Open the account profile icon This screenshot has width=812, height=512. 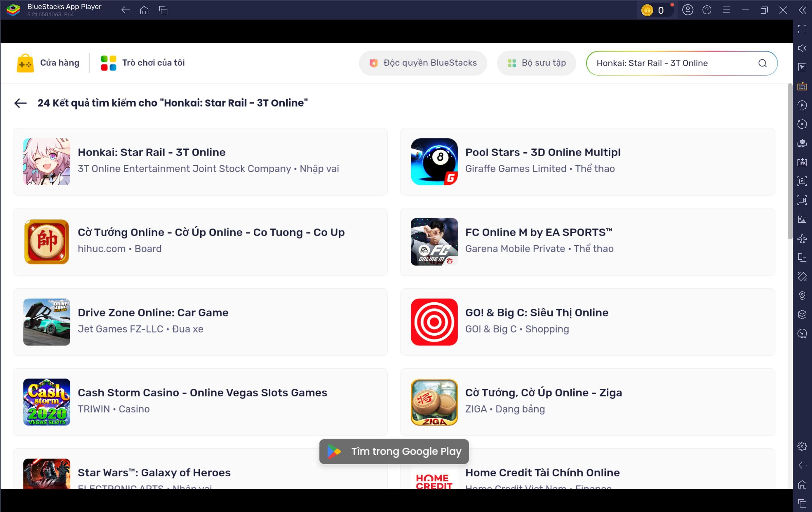[x=688, y=10]
